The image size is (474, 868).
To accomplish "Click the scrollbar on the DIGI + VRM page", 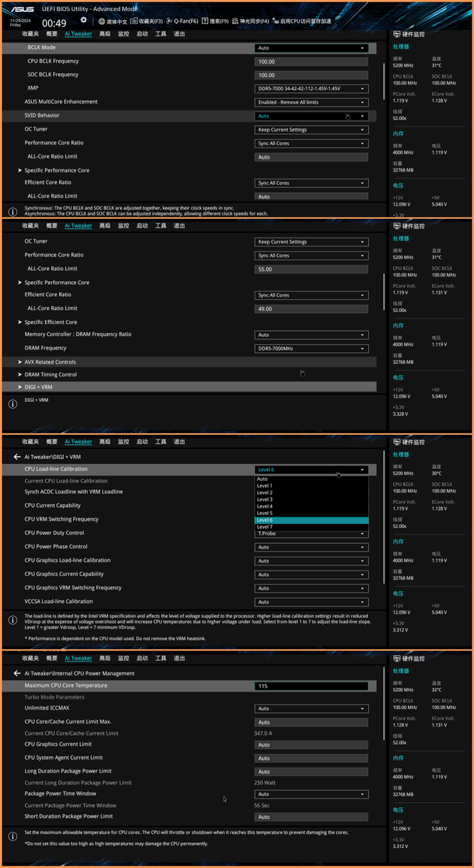I will pos(384,516).
